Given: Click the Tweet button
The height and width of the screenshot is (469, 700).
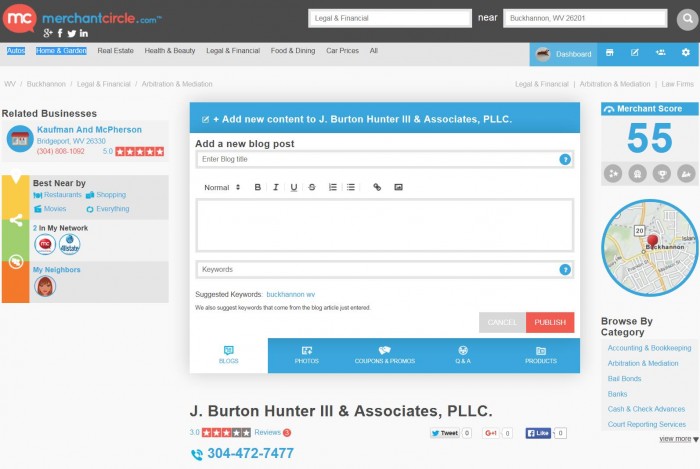Looking at the screenshot, I should pyautogui.click(x=445, y=433).
